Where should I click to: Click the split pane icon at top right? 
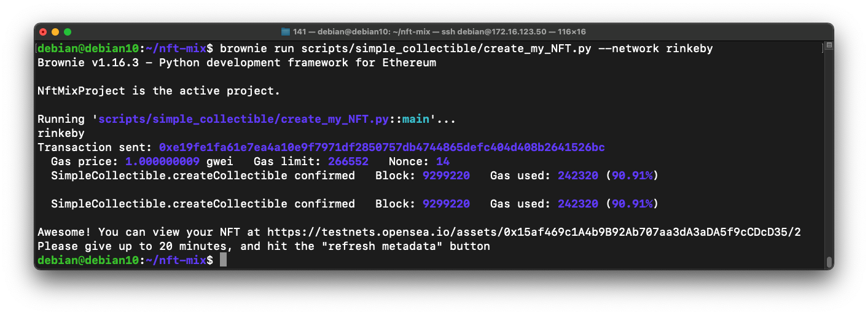click(x=829, y=46)
